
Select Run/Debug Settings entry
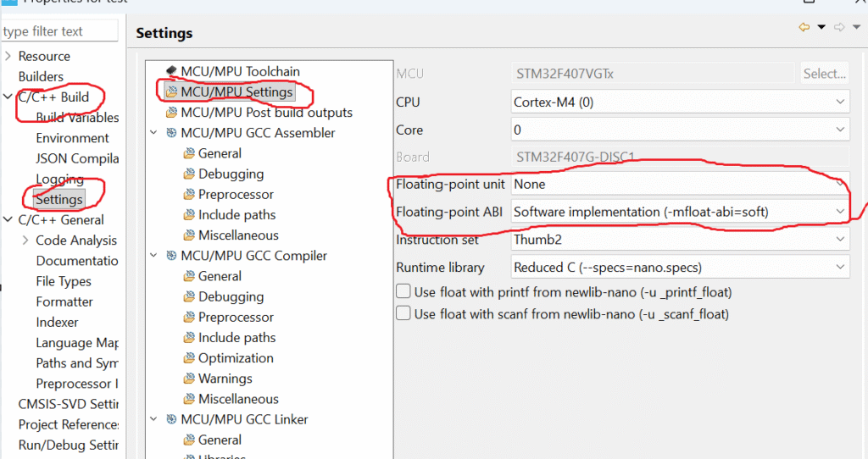click(x=68, y=445)
